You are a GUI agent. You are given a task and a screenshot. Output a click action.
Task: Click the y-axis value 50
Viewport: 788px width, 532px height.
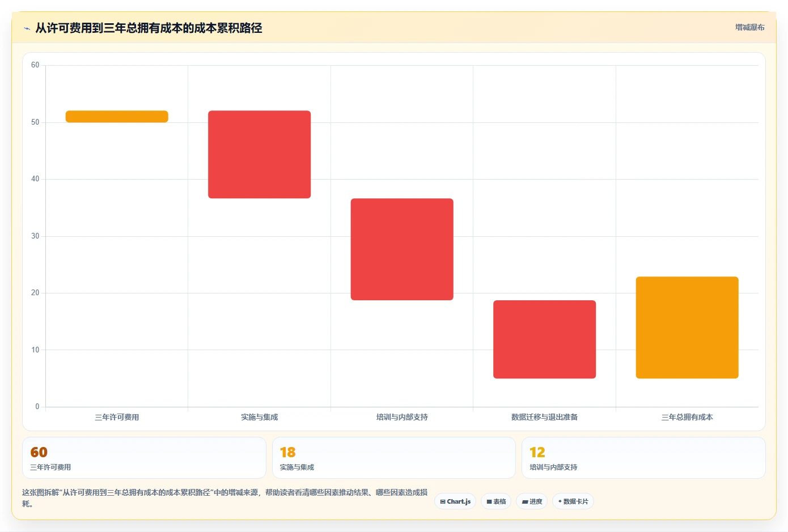coord(35,122)
